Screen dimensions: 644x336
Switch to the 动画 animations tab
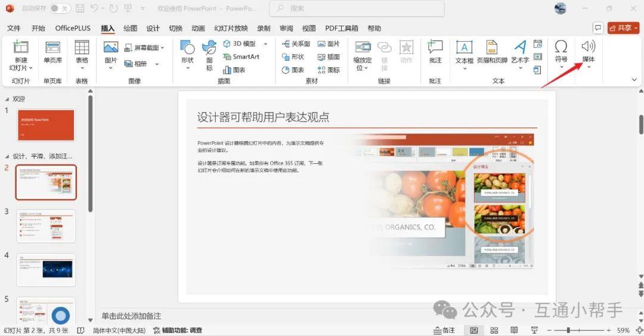(198, 29)
